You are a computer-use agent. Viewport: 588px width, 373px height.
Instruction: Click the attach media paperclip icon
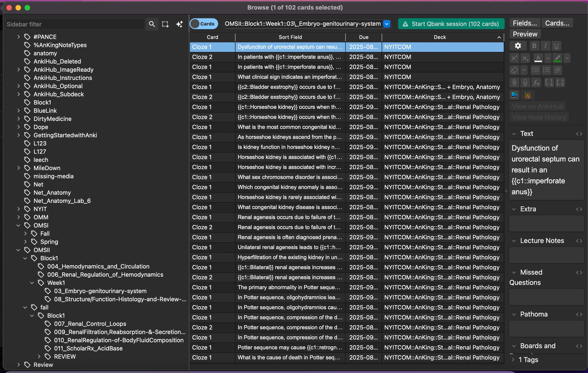click(514, 82)
